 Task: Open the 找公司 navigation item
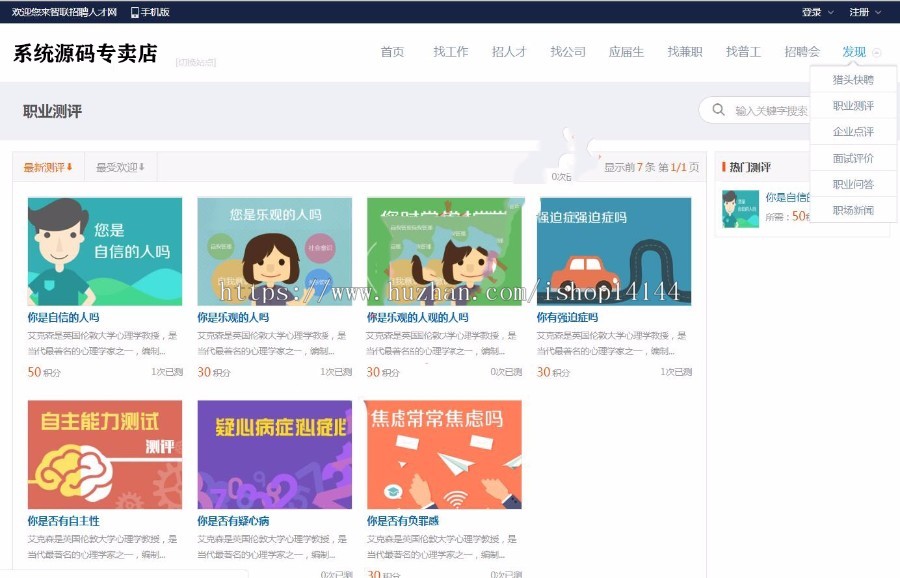click(568, 52)
